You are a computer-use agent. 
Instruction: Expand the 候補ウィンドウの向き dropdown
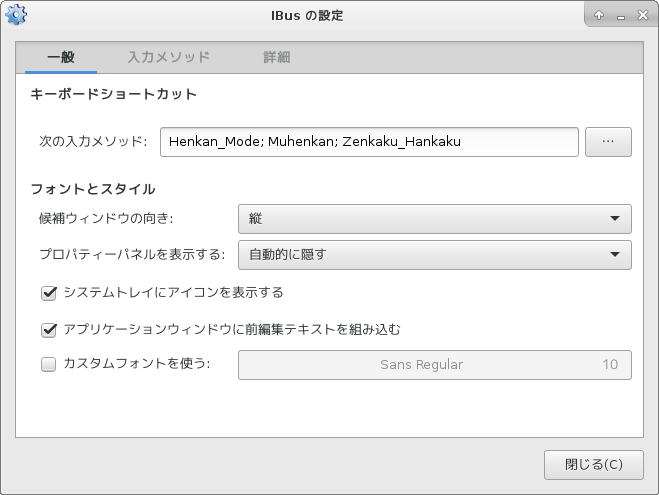pos(435,219)
